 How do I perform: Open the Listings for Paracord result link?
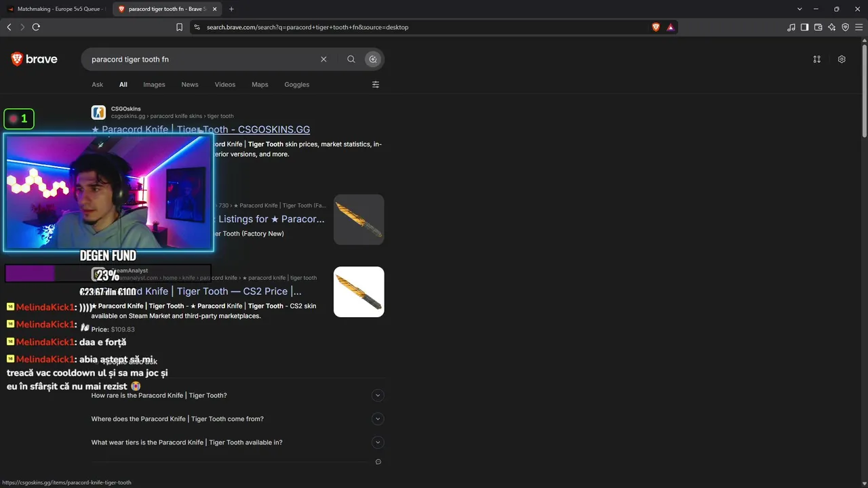coord(271,219)
